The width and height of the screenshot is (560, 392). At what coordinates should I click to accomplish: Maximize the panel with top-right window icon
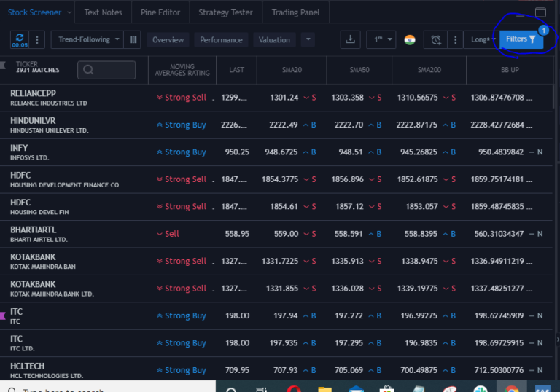[540, 12]
